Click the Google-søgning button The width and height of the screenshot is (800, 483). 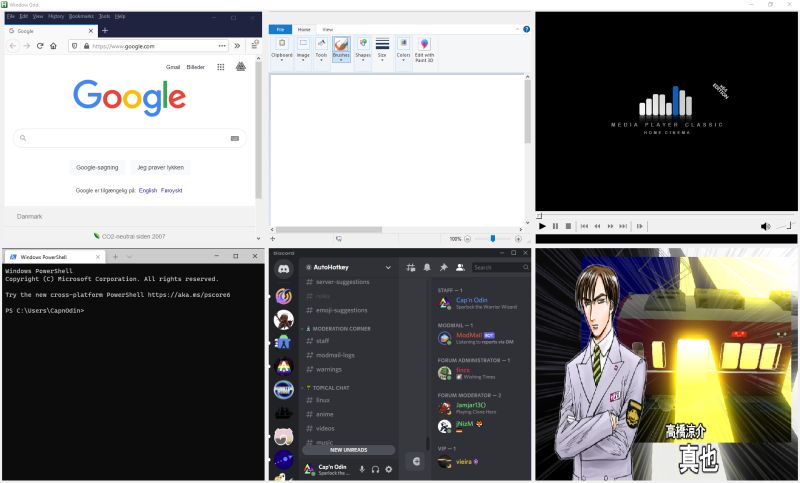click(x=97, y=167)
